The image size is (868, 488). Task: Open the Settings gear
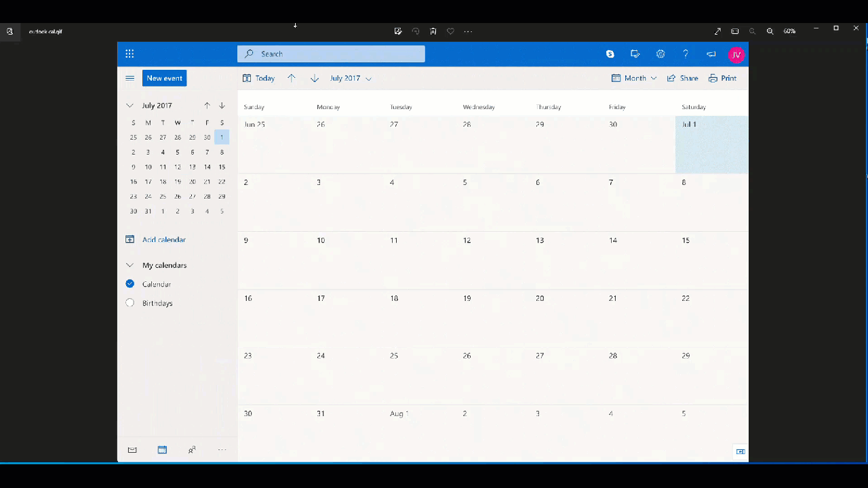(660, 54)
